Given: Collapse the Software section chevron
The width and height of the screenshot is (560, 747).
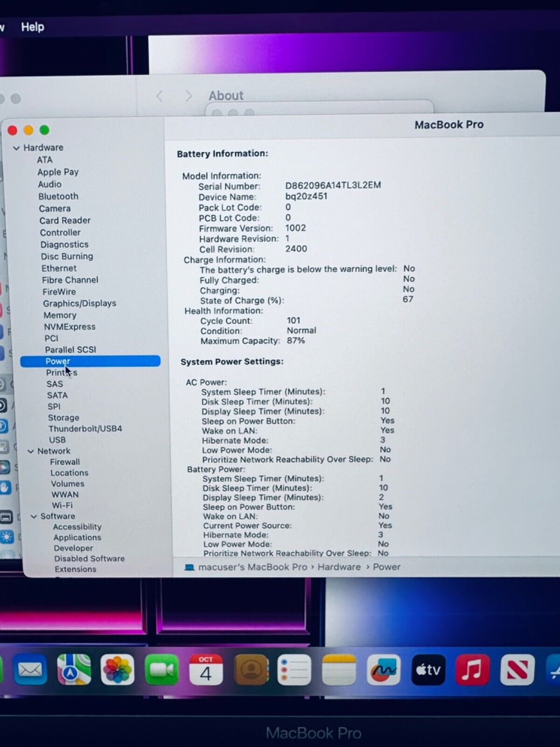Looking at the screenshot, I should point(34,516).
